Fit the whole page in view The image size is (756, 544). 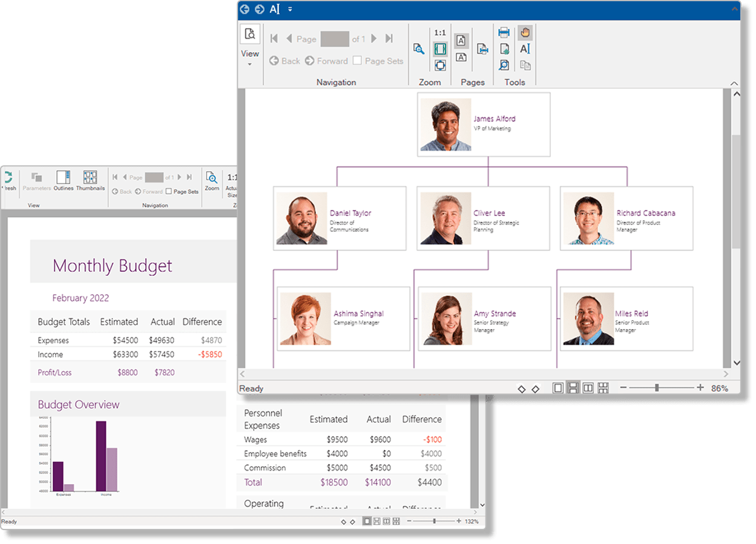439,65
